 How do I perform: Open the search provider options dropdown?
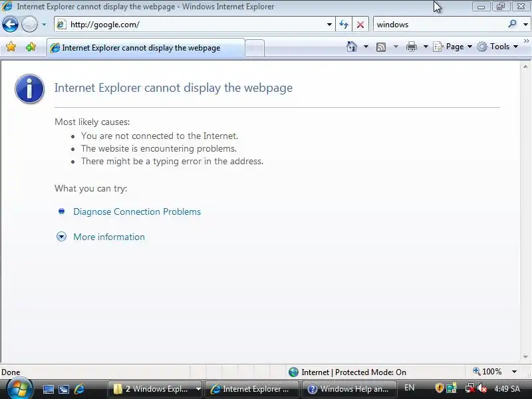pos(525,25)
